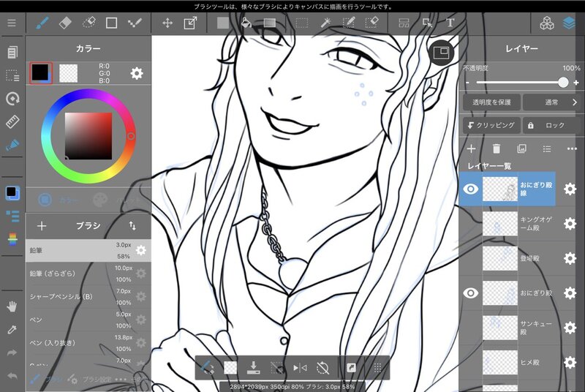This screenshot has width=585, height=392.
Task: Delete layer with trash icon
Action: (x=497, y=148)
